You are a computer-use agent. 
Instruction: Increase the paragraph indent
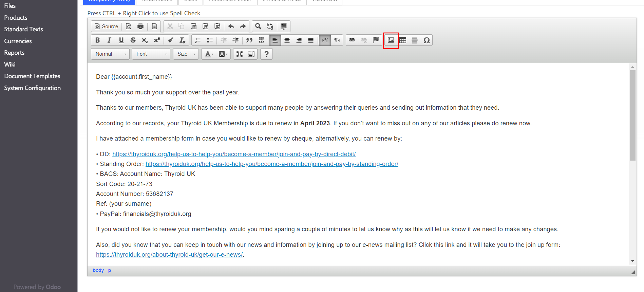click(x=235, y=40)
